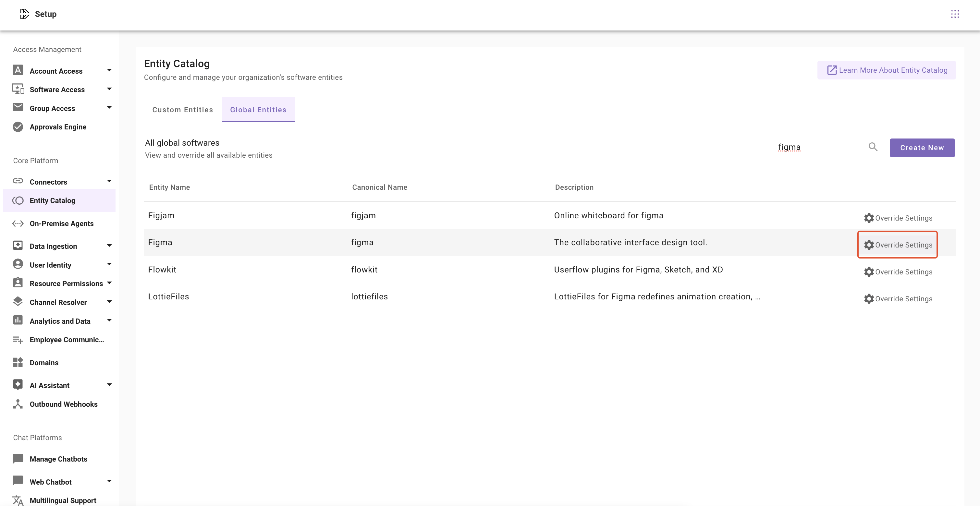Click the AI Assistant sparkle icon
The image size is (980, 506).
(x=18, y=385)
